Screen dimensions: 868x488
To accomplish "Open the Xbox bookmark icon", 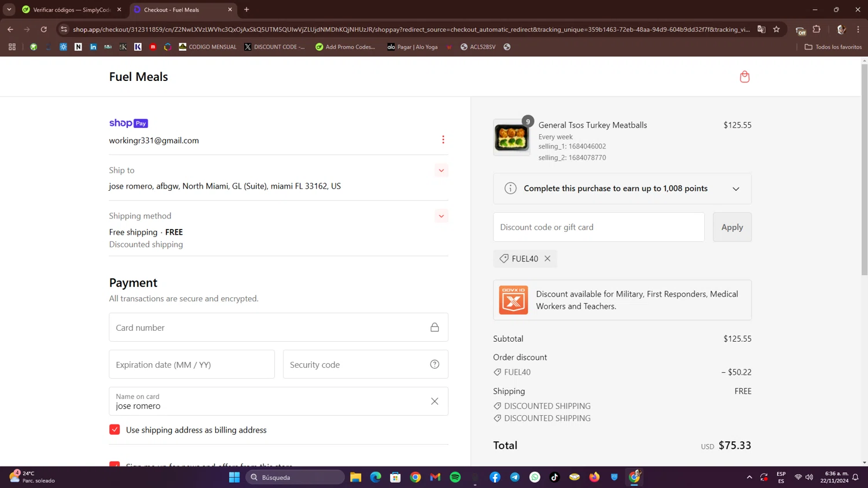I will pyautogui.click(x=34, y=47).
